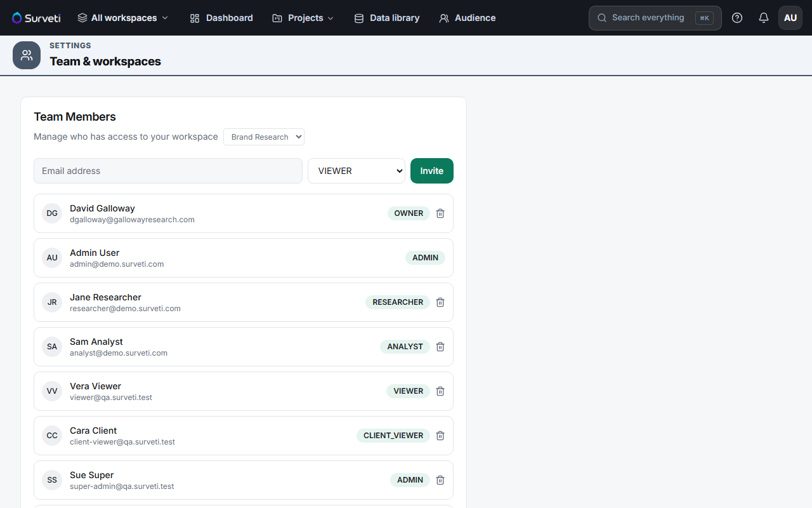This screenshot has width=812, height=508.
Task: Click the VV avatar circle
Action: [52, 391]
